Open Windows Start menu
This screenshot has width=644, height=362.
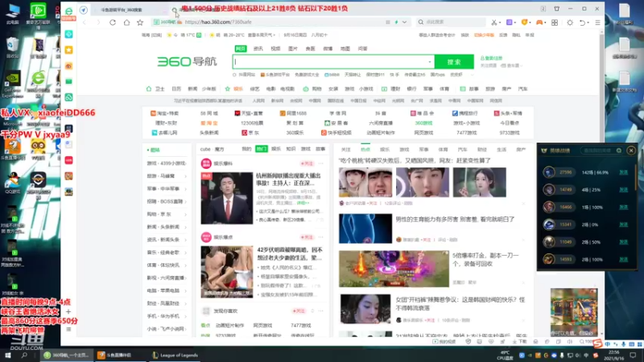click(x=8, y=356)
